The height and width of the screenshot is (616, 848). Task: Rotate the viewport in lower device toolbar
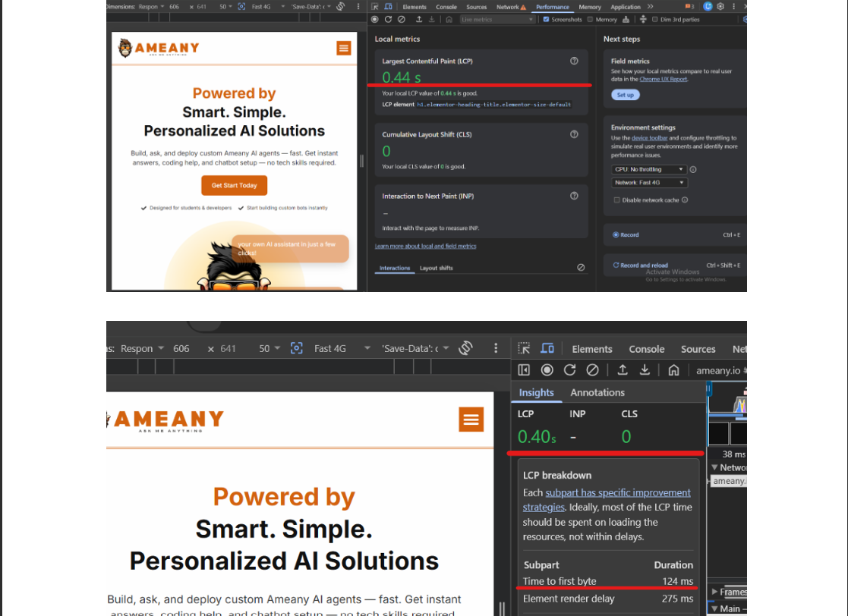pyautogui.click(x=465, y=348)
